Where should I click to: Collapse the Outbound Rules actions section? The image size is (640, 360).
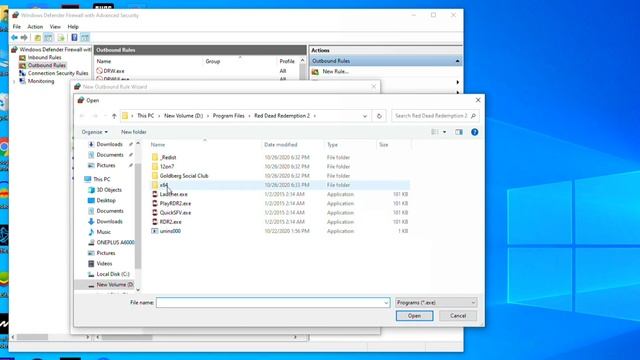[x=457, y=61]
